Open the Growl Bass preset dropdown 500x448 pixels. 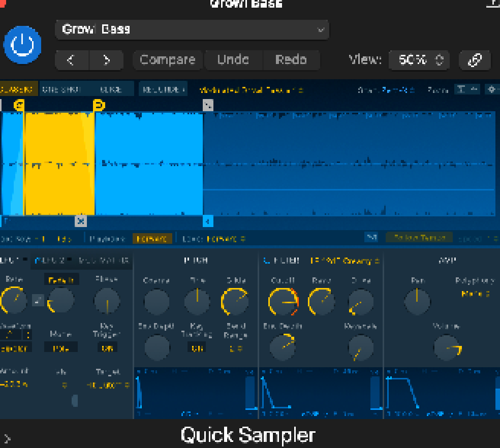pyautogui.click(x=192, y=30)
